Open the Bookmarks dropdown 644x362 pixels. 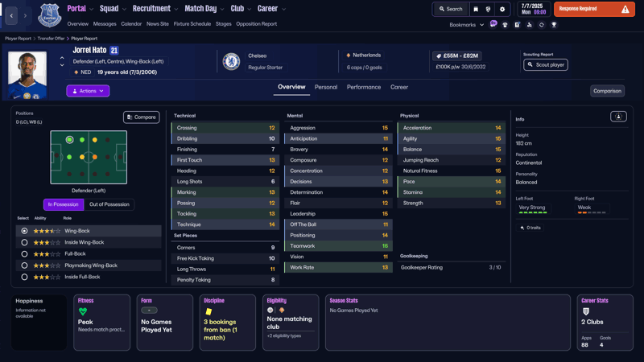(x=467, y=25)
